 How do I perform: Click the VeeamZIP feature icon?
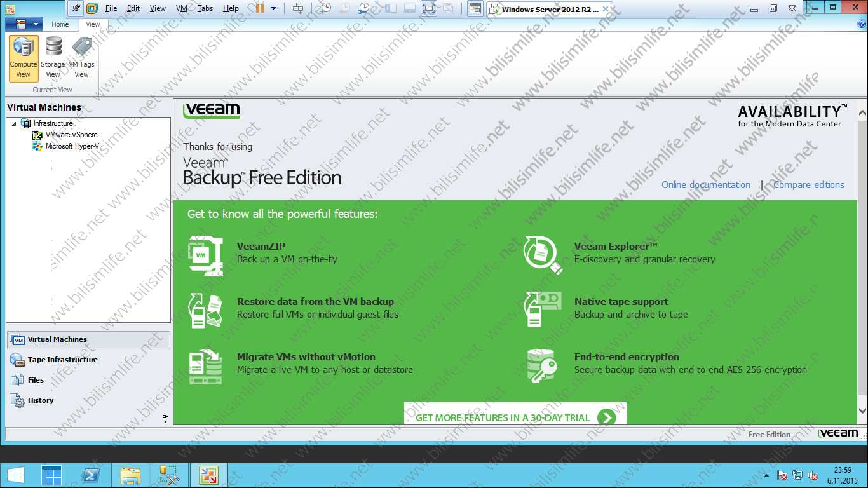pyautogui.click(x=206, y=255)
